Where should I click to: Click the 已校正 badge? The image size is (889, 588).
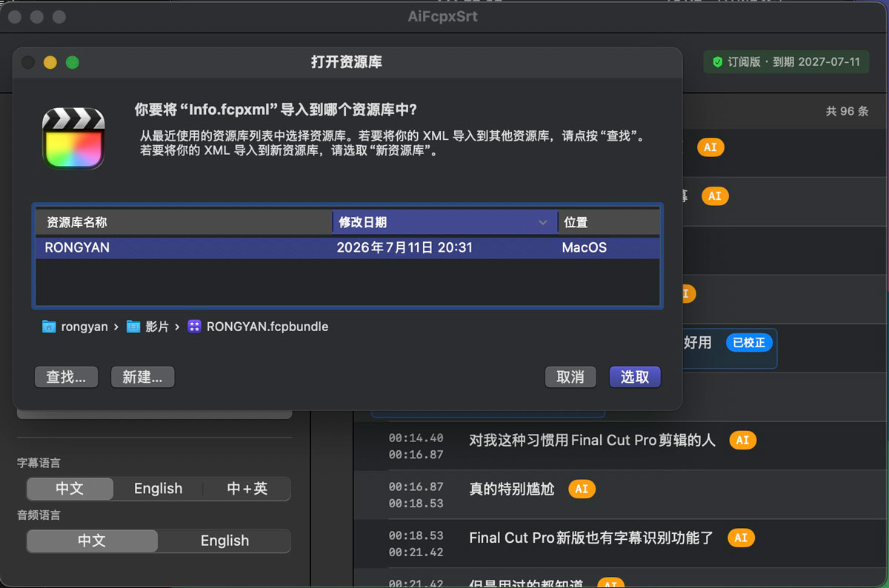pyautogui.click(x=749, y=342)
